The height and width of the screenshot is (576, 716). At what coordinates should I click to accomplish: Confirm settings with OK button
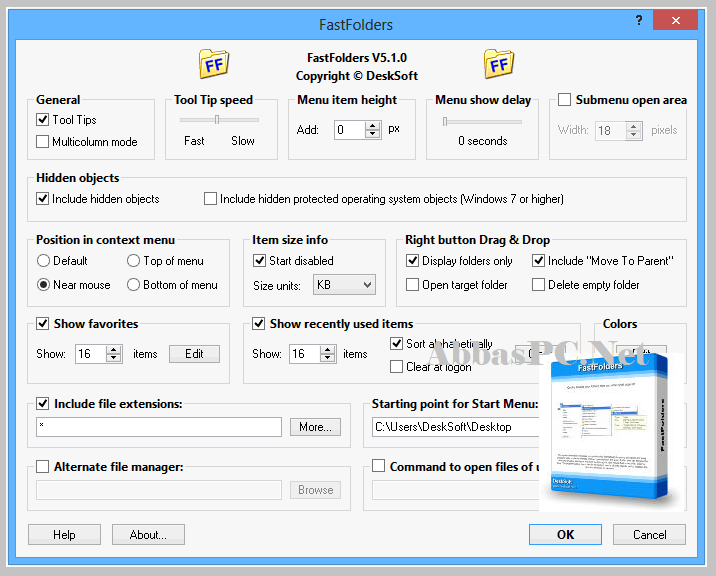[565, 534]
